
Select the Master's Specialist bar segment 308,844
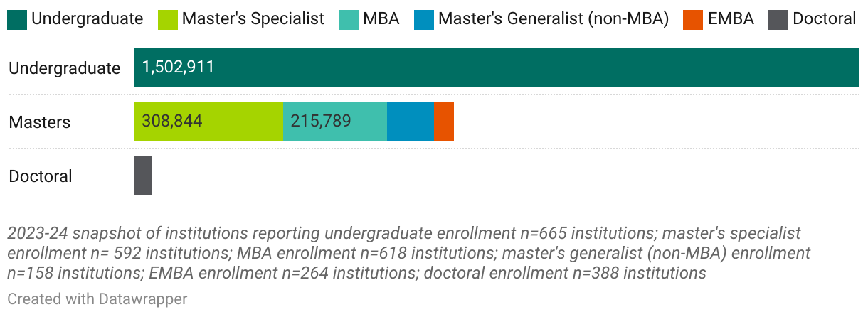(x=208, y=122)
